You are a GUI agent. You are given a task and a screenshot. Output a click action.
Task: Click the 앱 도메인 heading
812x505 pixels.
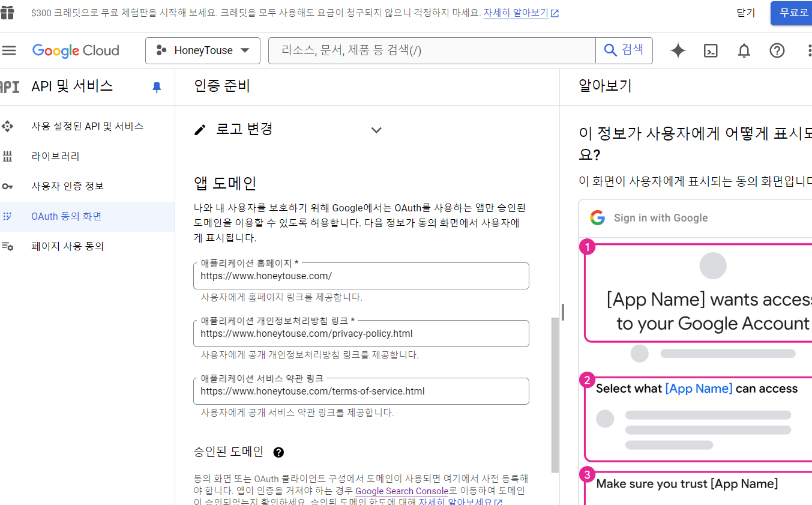[226, 183]
